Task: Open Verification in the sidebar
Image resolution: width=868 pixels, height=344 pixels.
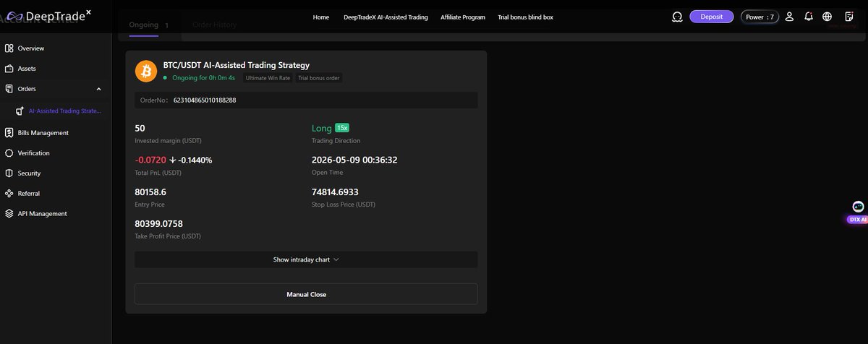Action: point(34,153)
